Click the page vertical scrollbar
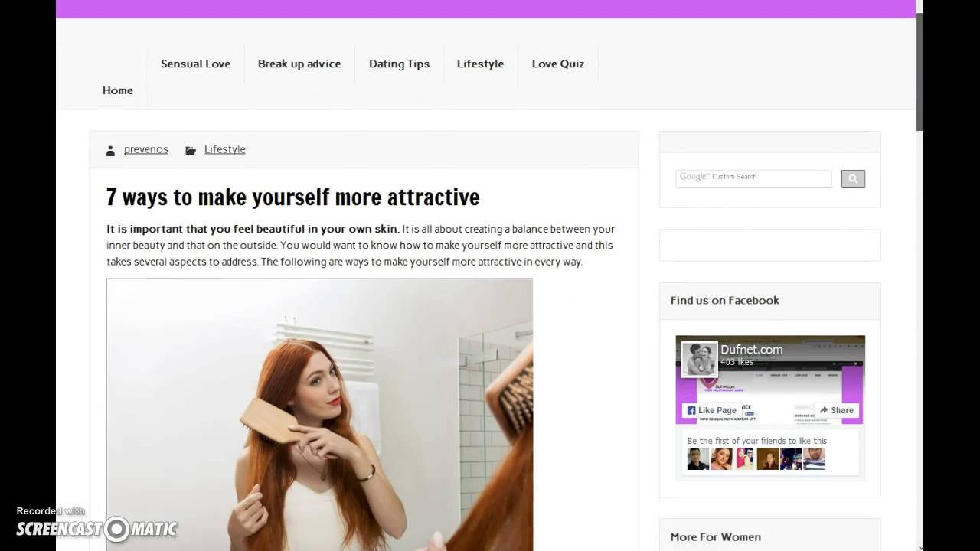The width and height of the screenshot is (980, 551). [920, 275]
